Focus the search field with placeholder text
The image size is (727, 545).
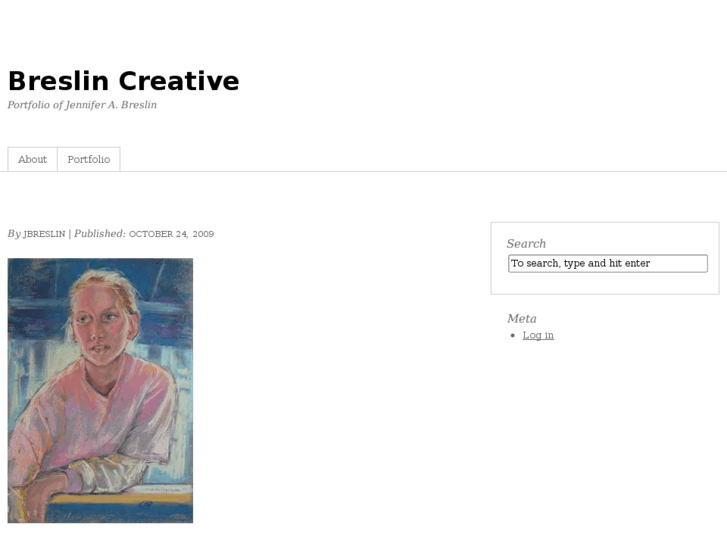[x=608, y=263]
